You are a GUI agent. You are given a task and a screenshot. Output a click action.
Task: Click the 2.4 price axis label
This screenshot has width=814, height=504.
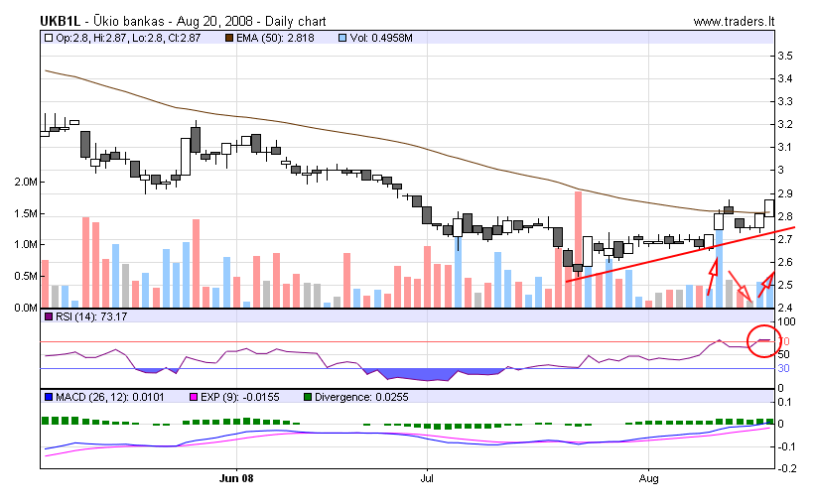785,308
